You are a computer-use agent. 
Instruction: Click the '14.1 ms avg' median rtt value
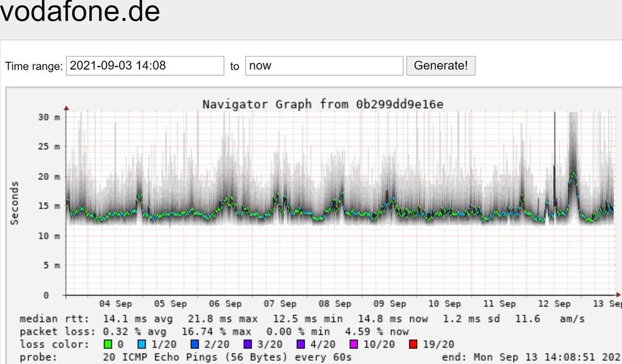click(138, 319)
